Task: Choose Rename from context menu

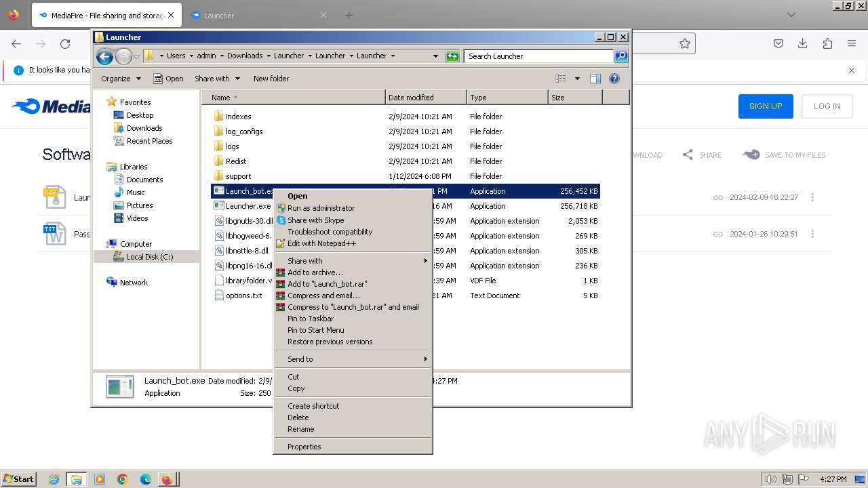Action: click(353, 429)
